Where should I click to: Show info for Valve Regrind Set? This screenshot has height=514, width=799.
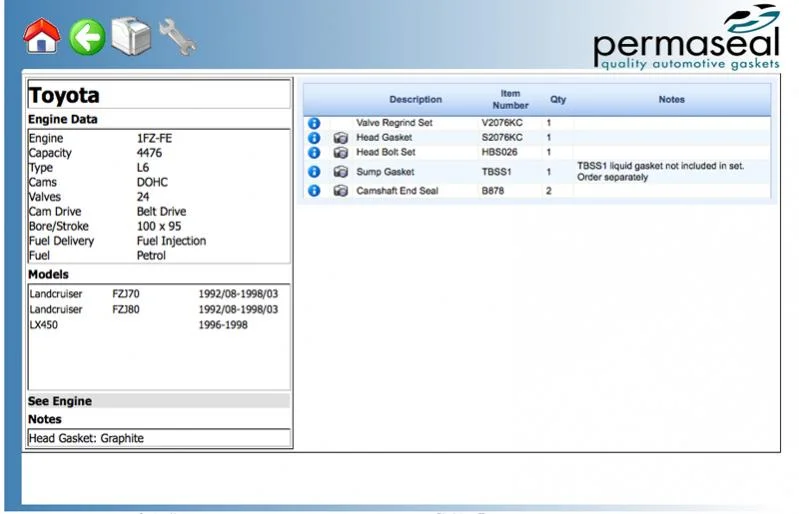[x=314, y=123]
